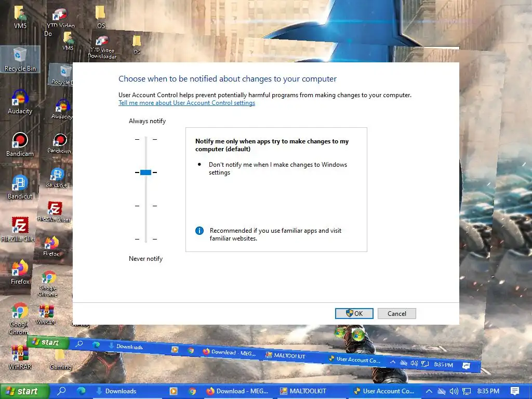Click the search icon on the bottom taskbar

[61, 391]
